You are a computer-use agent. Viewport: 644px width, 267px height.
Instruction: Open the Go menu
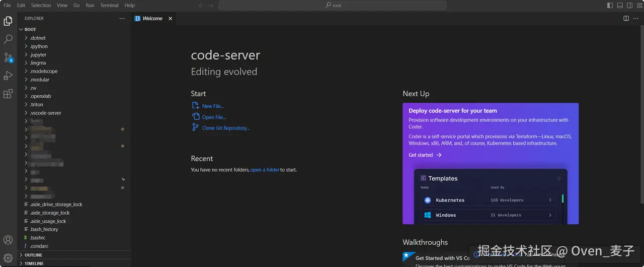(76, 5)
